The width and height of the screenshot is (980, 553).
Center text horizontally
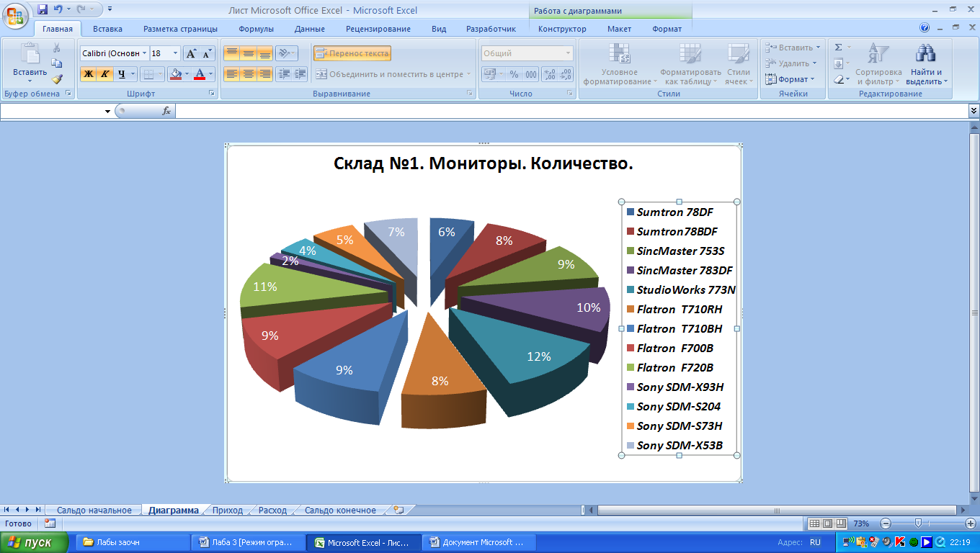point(248,73)
